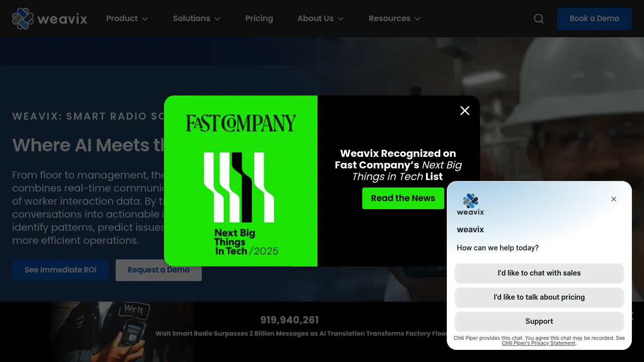Click See Immediate ROI button
This screenshot has width=644, height=362.
pyautogui.click(x=60, y=270)
